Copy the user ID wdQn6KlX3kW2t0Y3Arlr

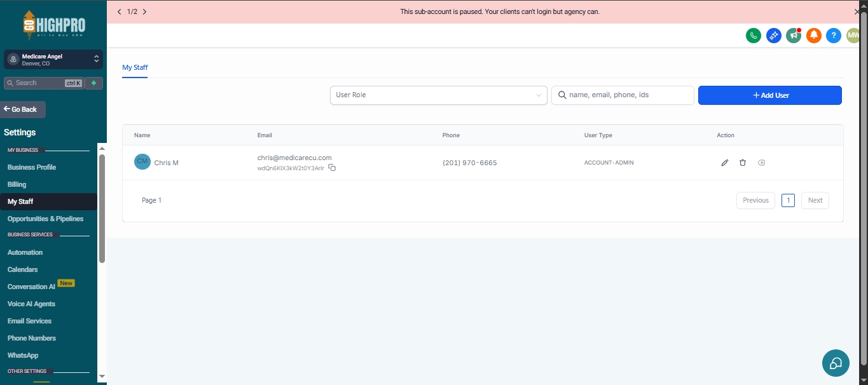(x=332, y=168)
